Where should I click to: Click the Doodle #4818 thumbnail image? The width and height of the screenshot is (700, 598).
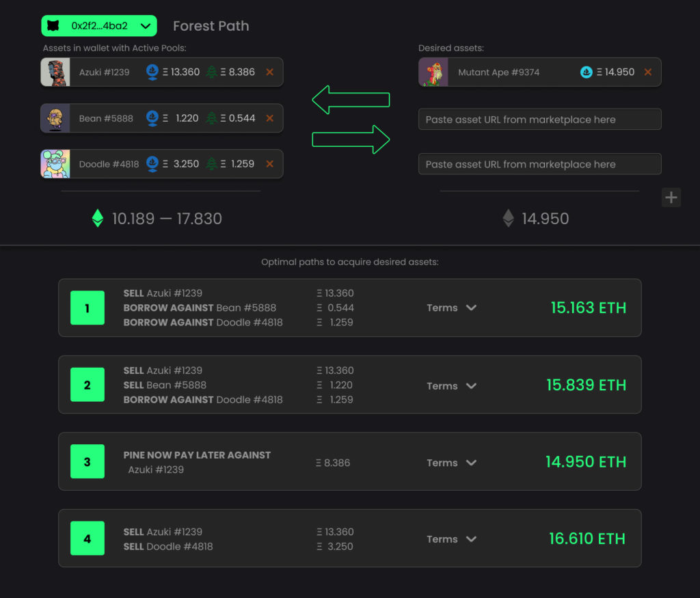click(x=55, y=164)
